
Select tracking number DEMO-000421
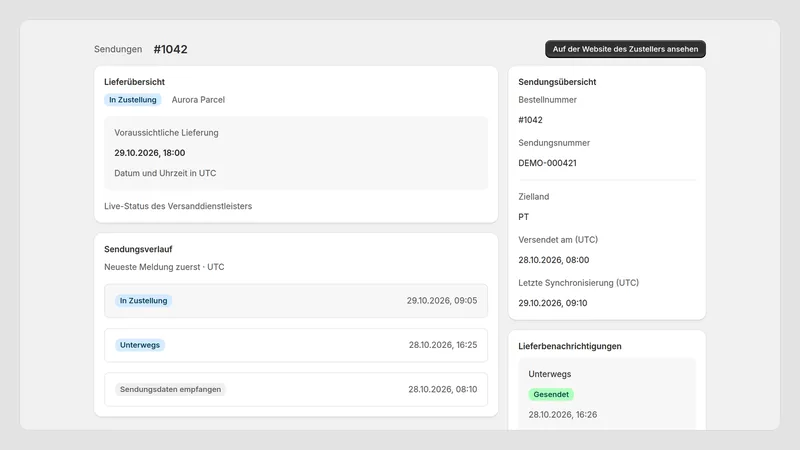coord(547,163)
